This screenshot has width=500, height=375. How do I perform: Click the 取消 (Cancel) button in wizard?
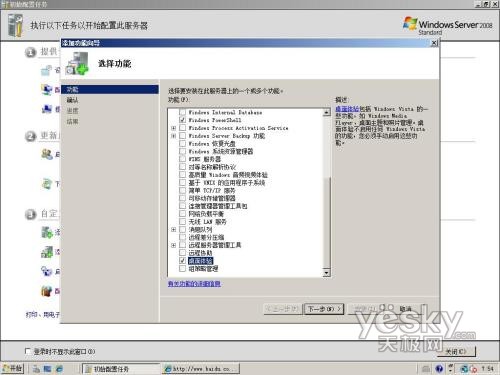tap(406, 309)
